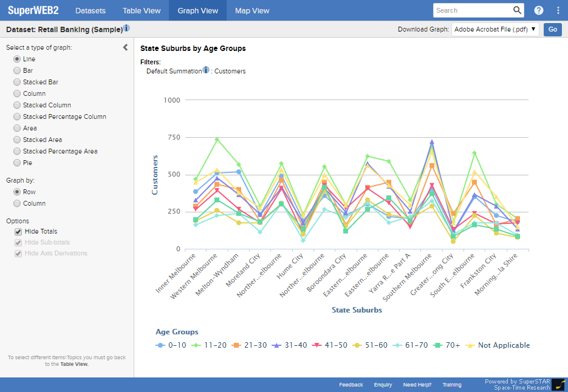The image size is (568, 392).
Task: Open the vertical three-dot options menu
Action: point(558,10)
